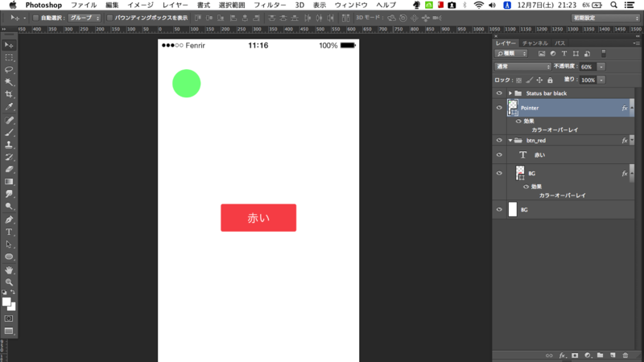
Task: Change the screen mode
Action: [x=9, y=331]
